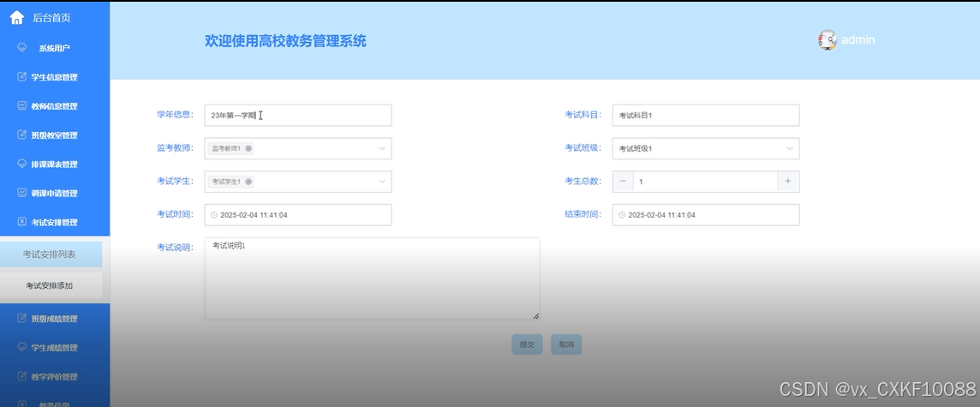
Task: Click the 欢迎使用高校教务管理系统 title
Action: point(285,41)
